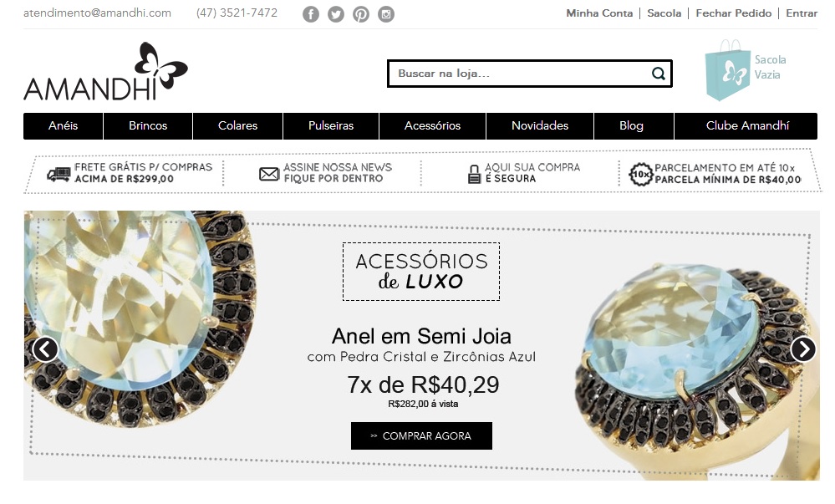Open the Brincos menu category
Viewport: 835px width, 504px height.
point(148,125)
